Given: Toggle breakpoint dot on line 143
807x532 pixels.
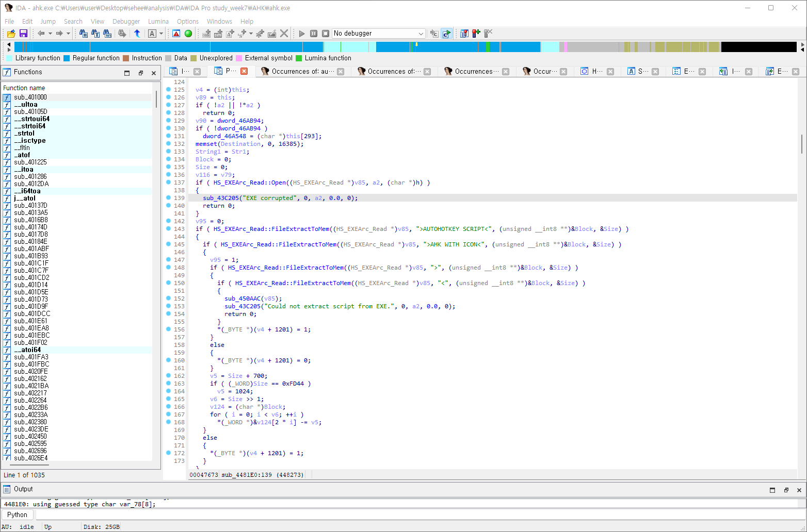Looking at the screenshot, I should pos(168,228).
